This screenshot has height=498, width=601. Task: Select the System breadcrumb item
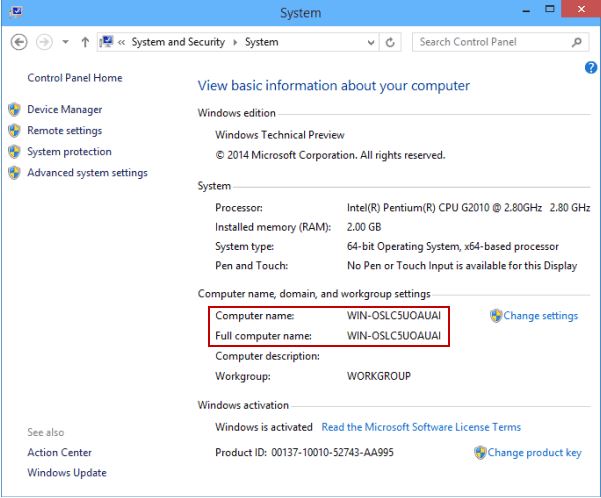(262, 42)
